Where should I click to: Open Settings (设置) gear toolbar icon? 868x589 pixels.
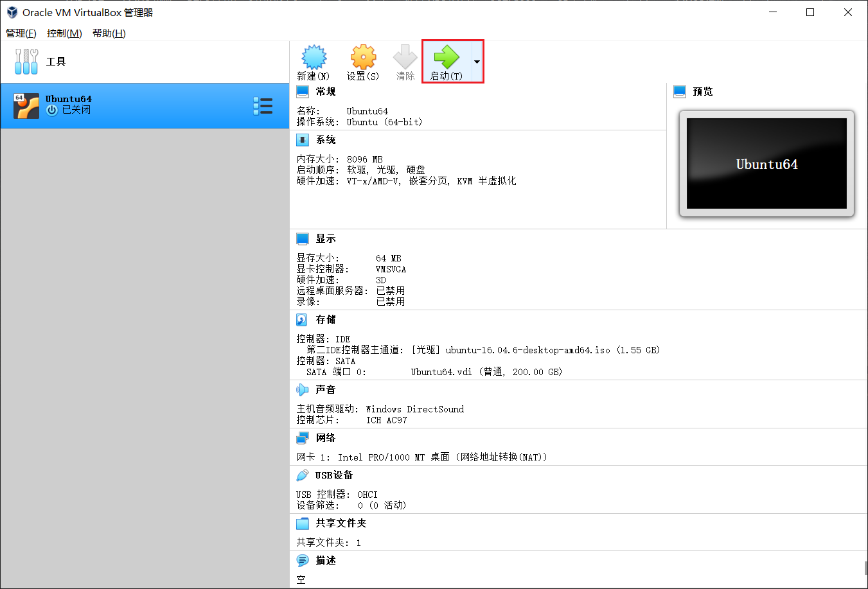[x=363, y=57]
